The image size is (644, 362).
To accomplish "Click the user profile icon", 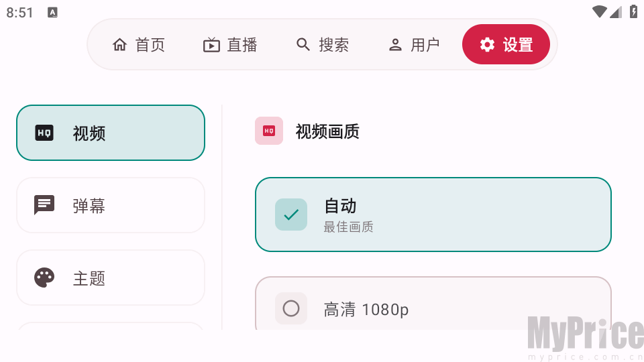I will pyautogui.click(x=395, y=45).
